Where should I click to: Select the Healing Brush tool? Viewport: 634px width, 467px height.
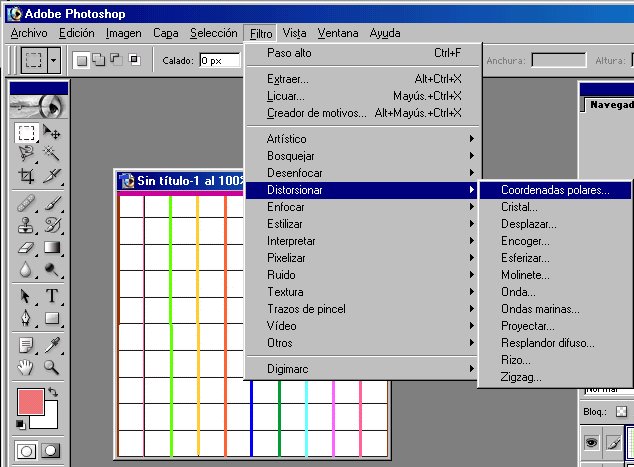[27, 203]
